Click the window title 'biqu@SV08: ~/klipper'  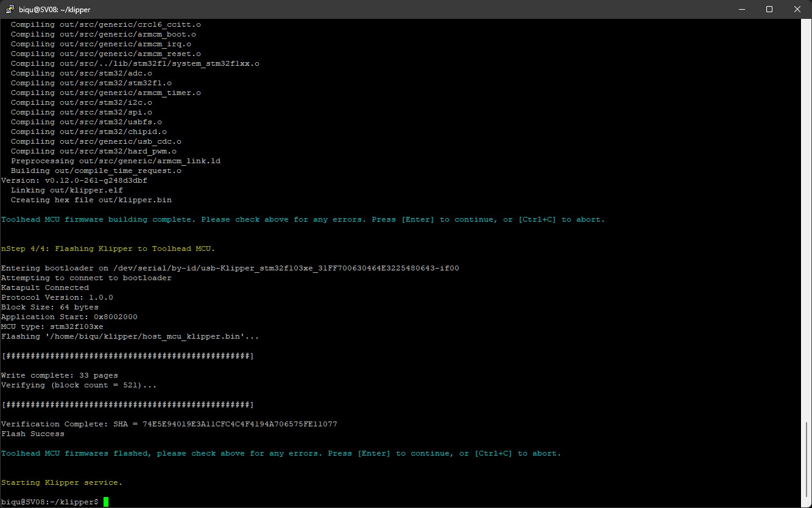tap(55, 10)
